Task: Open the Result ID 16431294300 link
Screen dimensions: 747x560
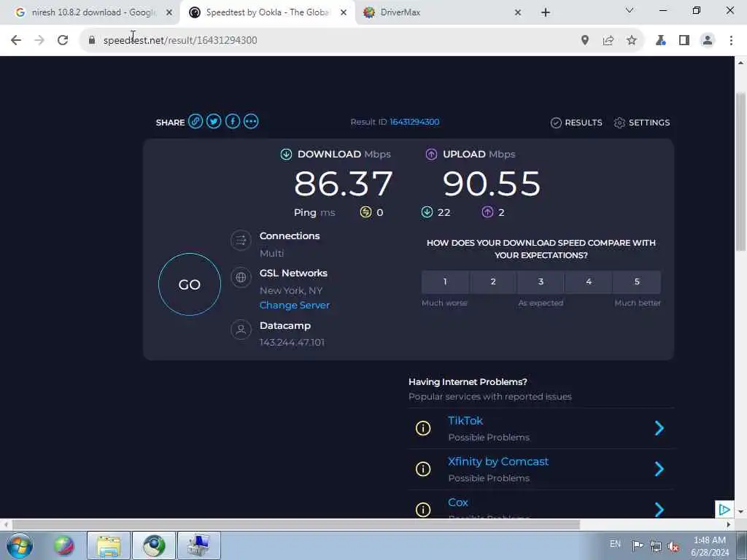Action: point(414,122)
